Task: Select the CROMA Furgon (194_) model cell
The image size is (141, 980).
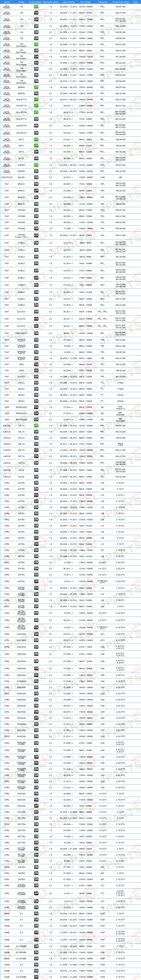Action: pos(21,236)
